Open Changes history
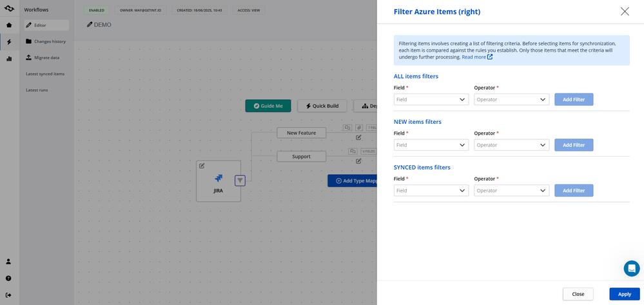 pyautogui.click(x=46, y=41)
